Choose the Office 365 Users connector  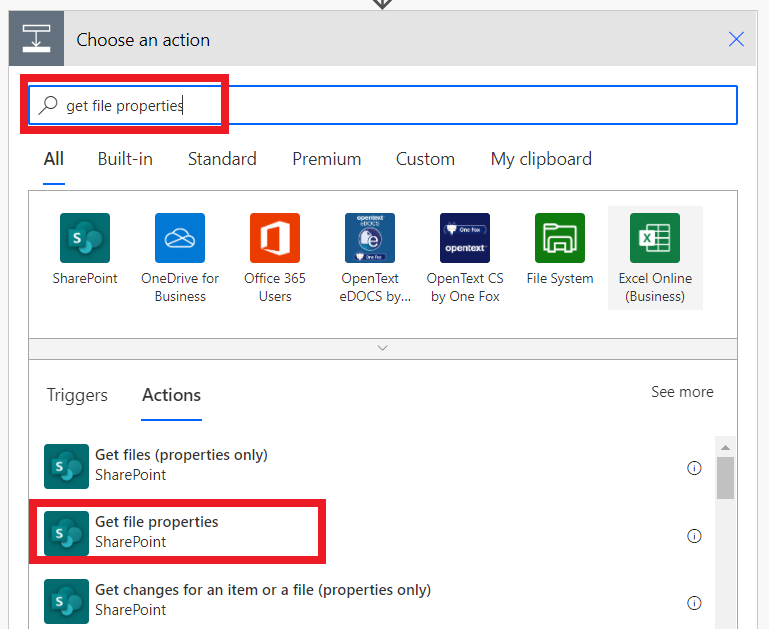coord(275,238)
